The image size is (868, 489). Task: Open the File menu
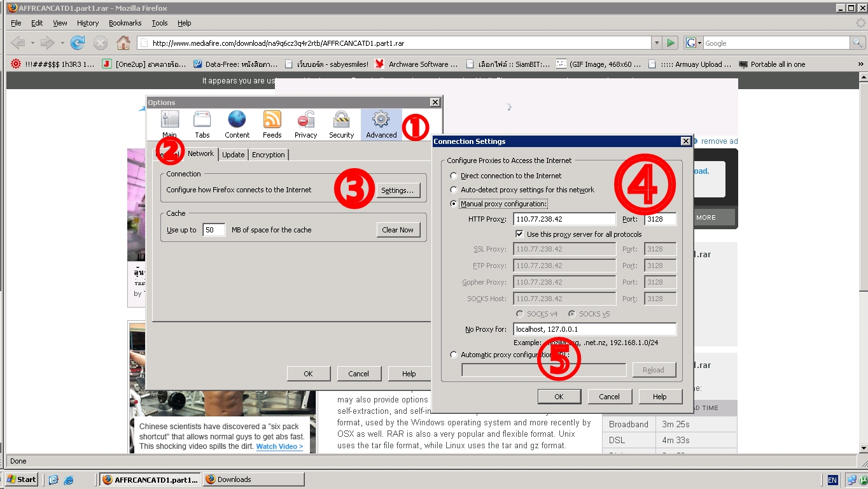[x=16, y=23]
